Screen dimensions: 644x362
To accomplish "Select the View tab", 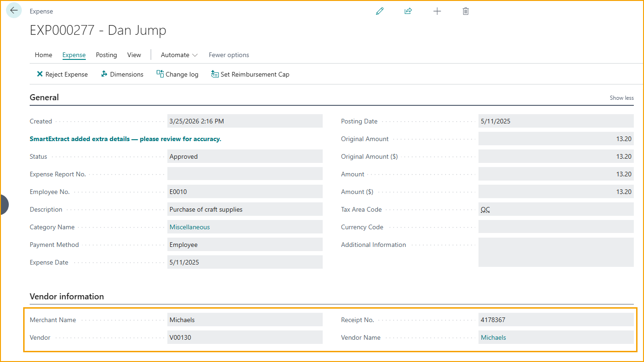I will 134,55.
